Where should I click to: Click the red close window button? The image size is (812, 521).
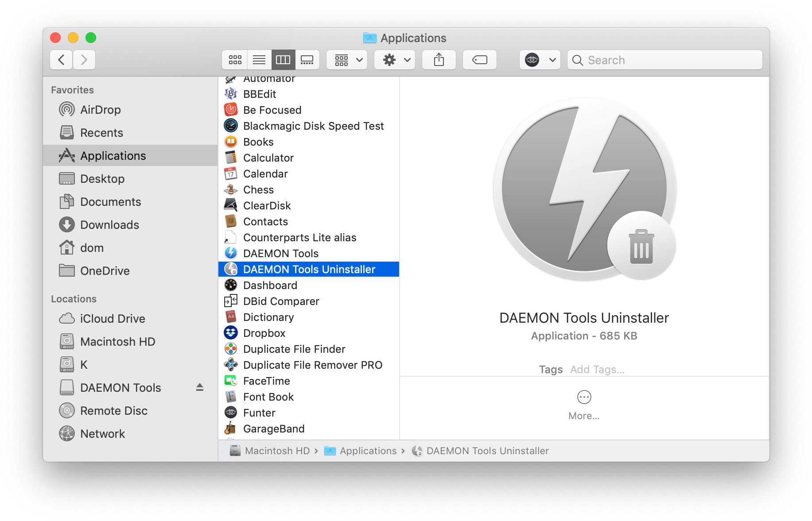point(55,38)
